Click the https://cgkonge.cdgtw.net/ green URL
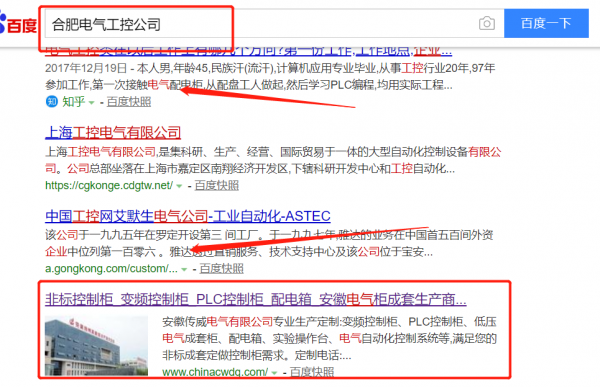 pos(109,186)
